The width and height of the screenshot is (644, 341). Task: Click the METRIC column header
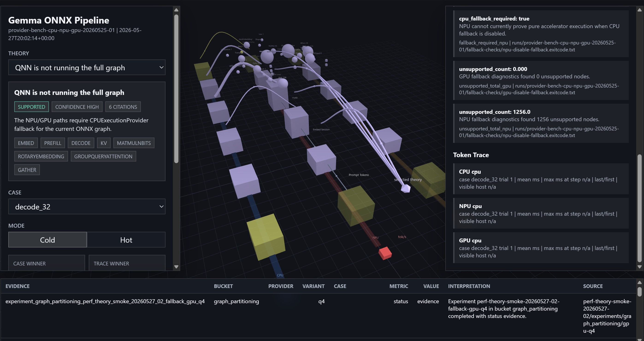[x=399, y=286]
